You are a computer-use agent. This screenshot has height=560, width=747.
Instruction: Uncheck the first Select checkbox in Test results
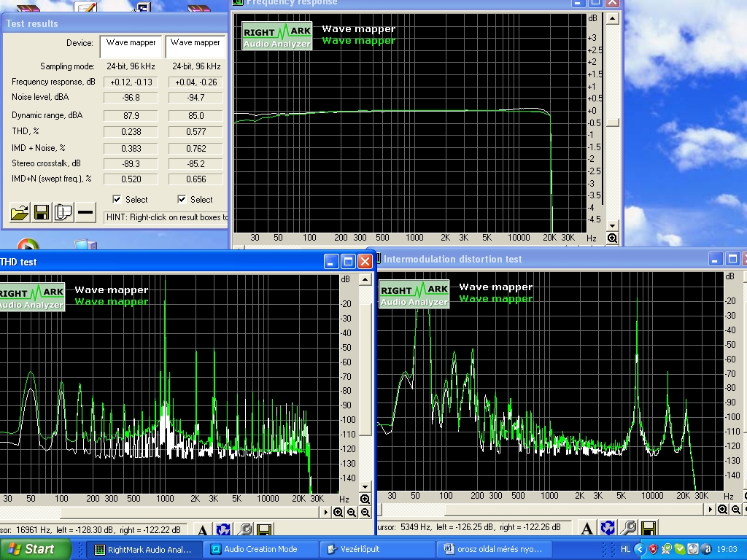[117, 199]
